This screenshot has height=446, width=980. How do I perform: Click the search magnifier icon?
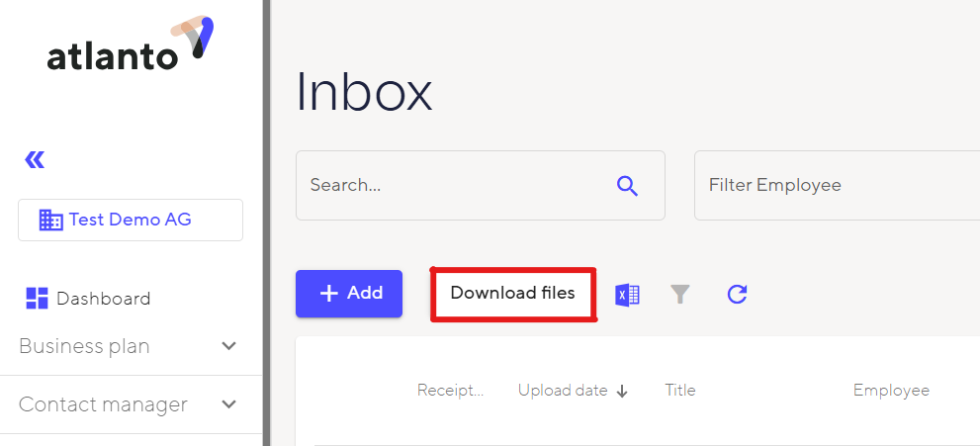(627, 185)
